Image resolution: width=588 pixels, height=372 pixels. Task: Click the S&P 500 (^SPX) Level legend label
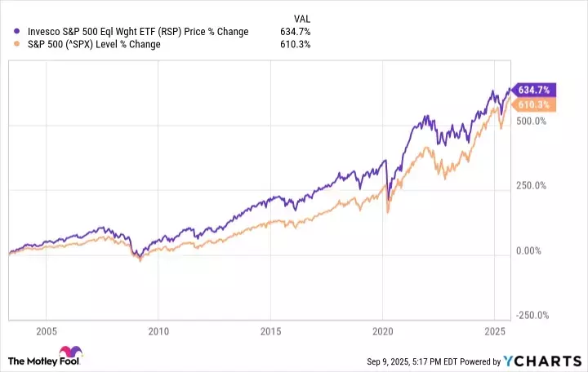click(92, 44)
